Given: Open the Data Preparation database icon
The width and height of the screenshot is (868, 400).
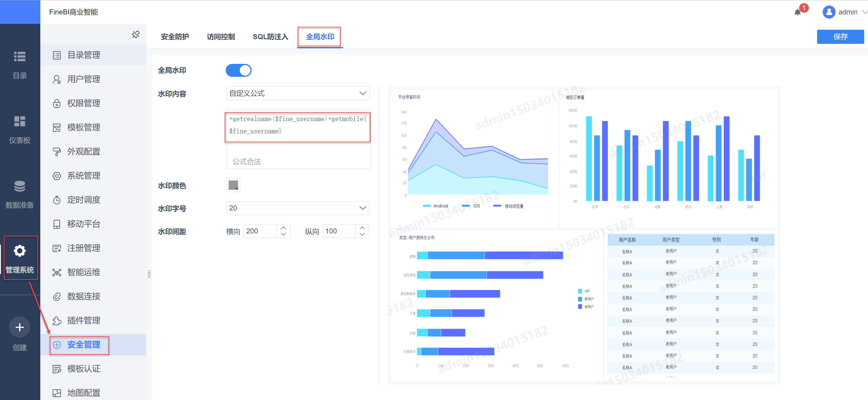Looking at the screenshot, I should click(19, 186).
